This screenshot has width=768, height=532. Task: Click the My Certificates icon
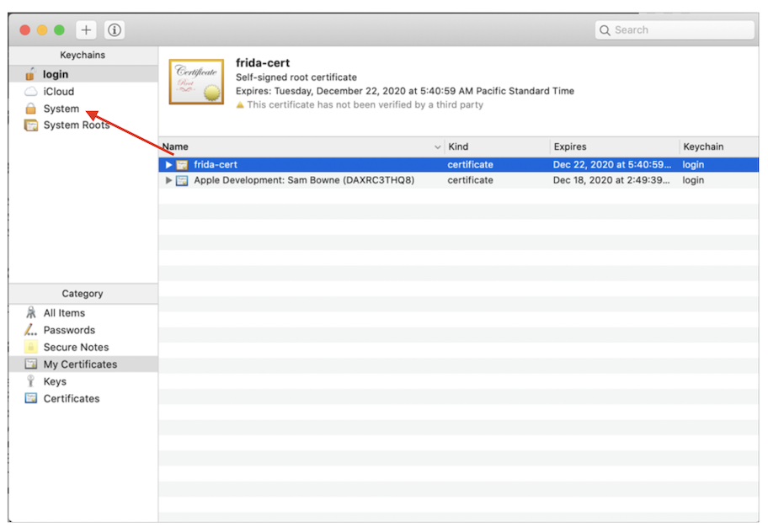pos(31,364)
